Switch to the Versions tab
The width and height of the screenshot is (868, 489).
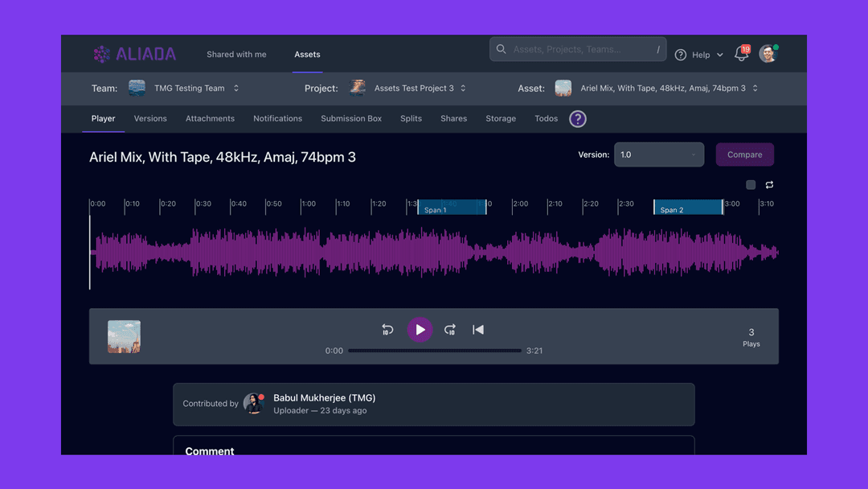tap(150, 118)
